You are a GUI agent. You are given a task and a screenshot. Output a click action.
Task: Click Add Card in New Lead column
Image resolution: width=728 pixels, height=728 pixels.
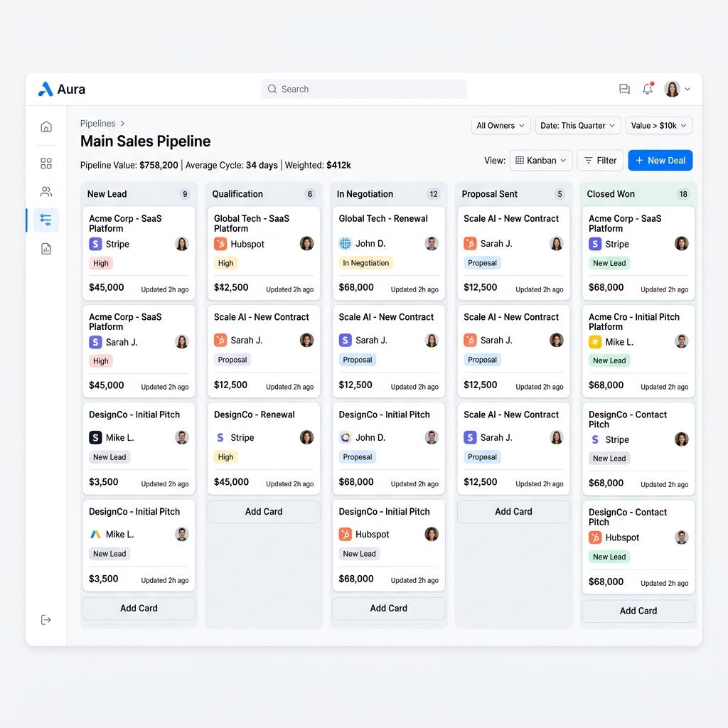click(139, 609)
